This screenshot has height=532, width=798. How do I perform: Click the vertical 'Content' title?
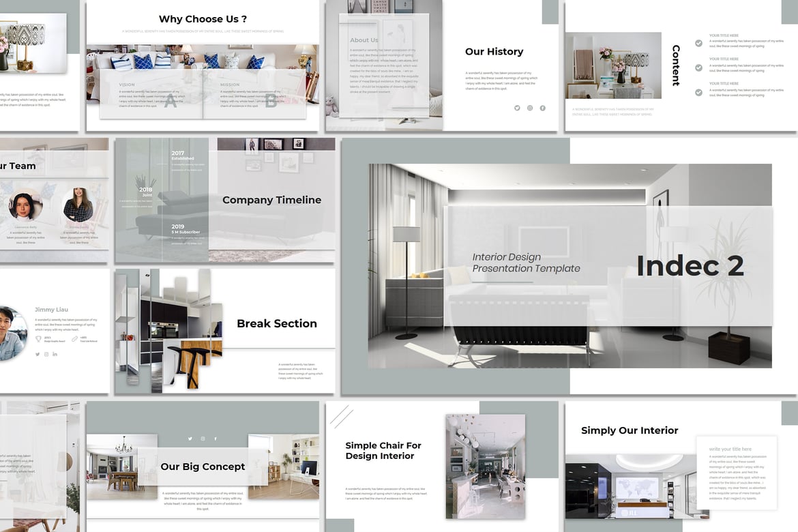tap(676, 65)
